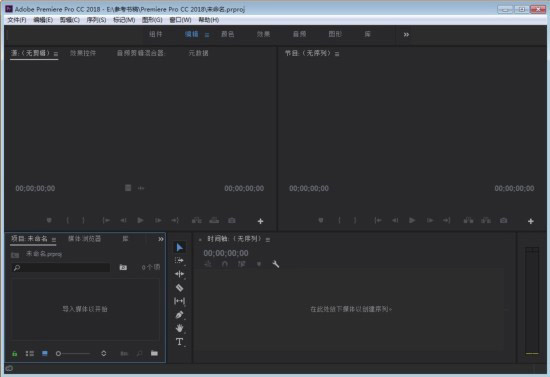The height and width of the screenshot is (377, 550).
Task: Open Timeline panel menu icon
Action: pyautogui.click(x=268, y=240)
